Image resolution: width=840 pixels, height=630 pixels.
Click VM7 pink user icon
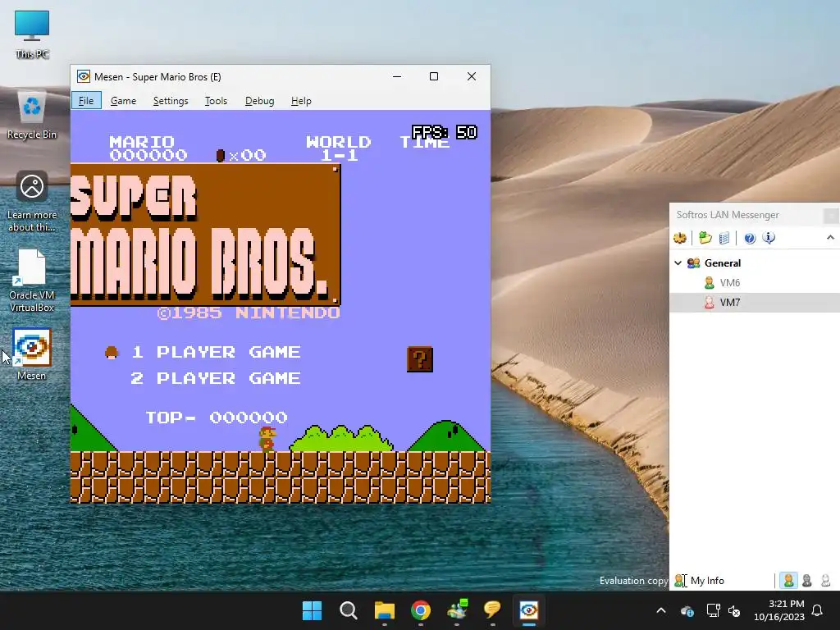coord(710,303)
